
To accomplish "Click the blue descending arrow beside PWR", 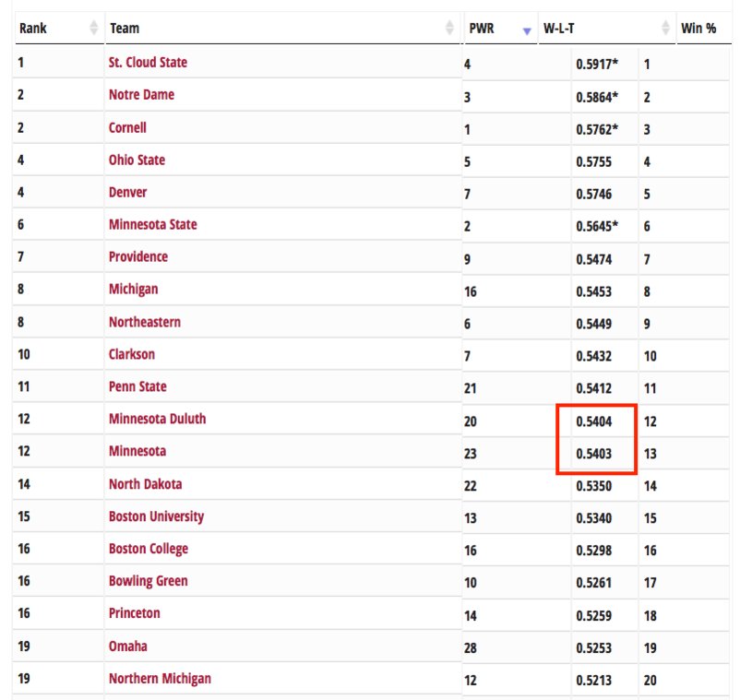I will (x=527, y=30).
